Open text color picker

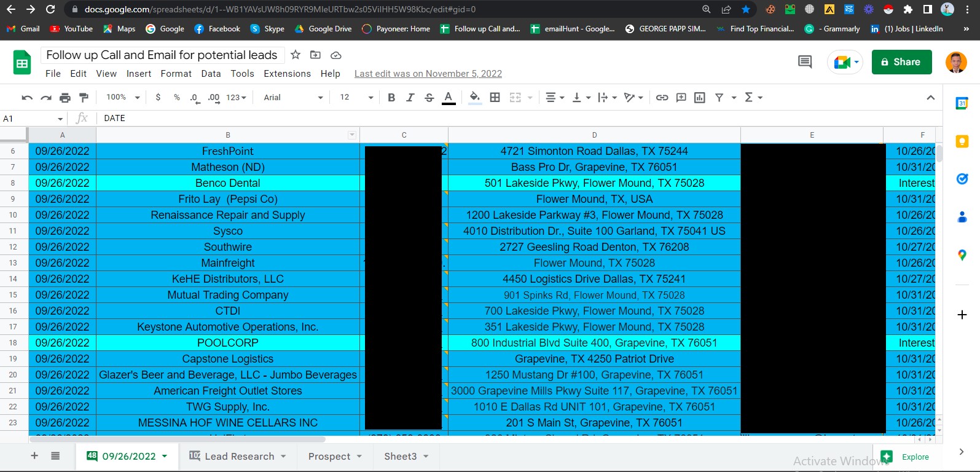449,98
